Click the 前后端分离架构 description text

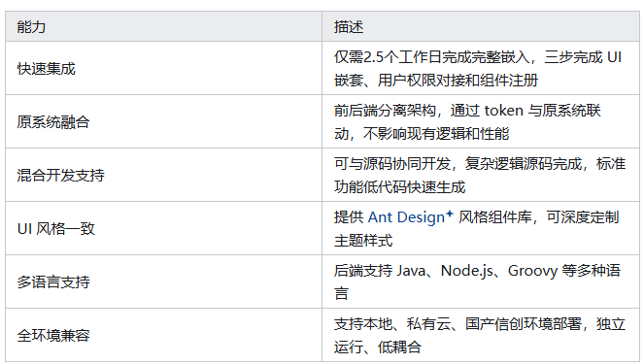[x=467, y=122]
